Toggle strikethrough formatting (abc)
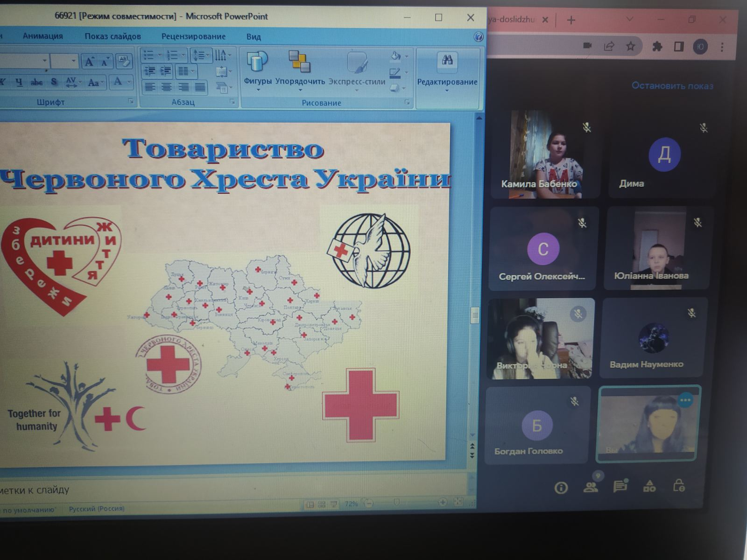Image resolution: width=747 pixels, height=560 pixels. pyautogui.click(x=36, y=83)
